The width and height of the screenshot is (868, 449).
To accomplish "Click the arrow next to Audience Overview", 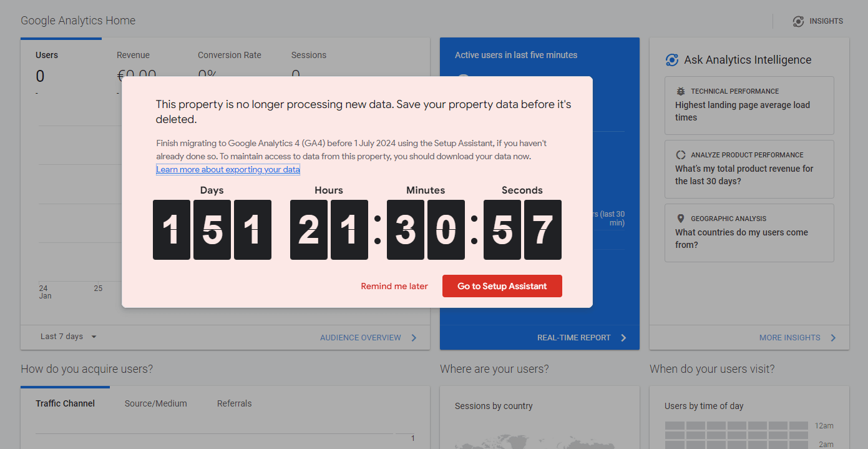I will coord(414,338).
